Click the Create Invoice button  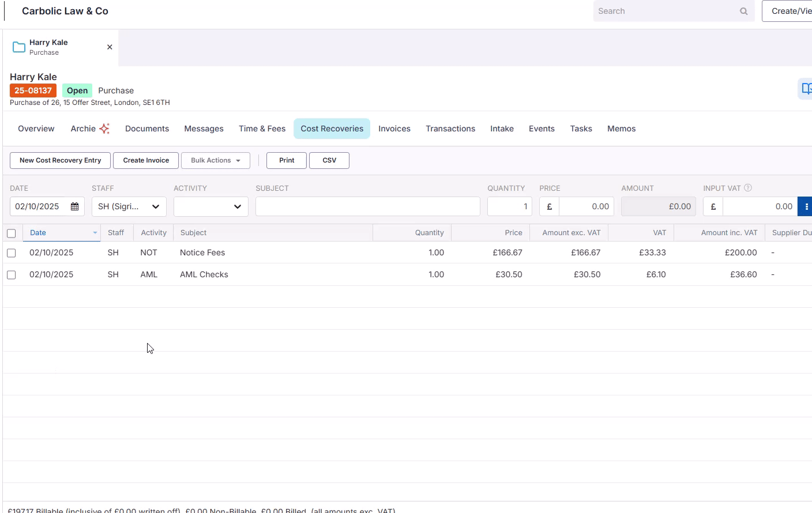click(x=146, y=160)
